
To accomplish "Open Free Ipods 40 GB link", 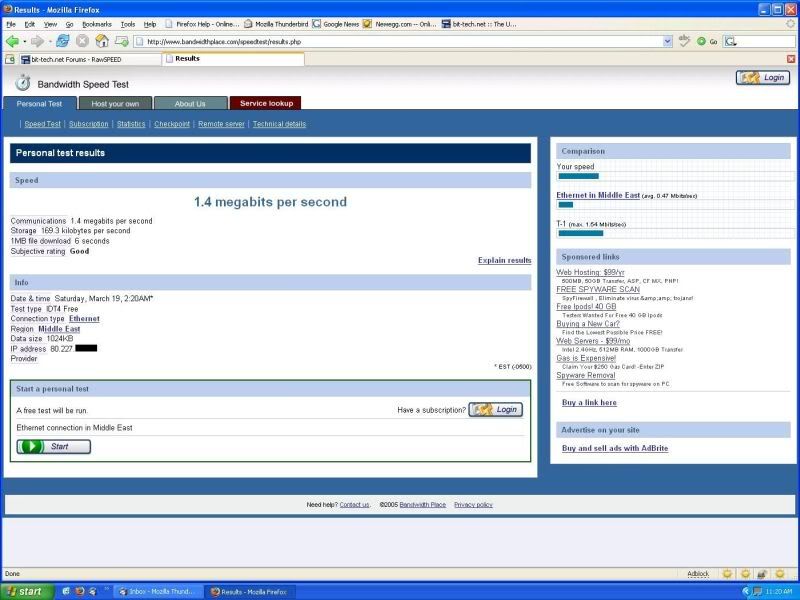I will tap(586, 307).
